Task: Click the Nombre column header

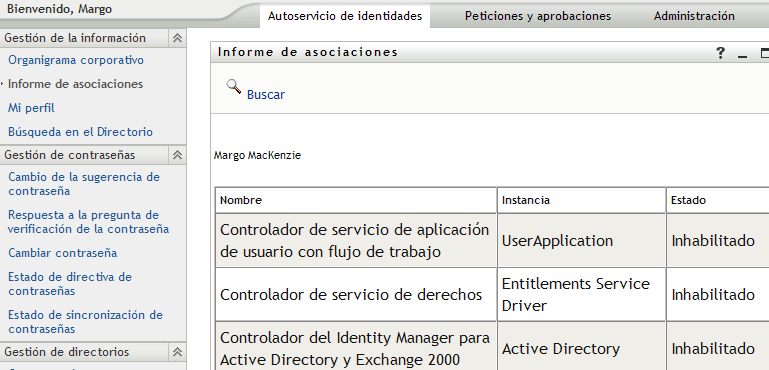Action: tap(241, 200)
